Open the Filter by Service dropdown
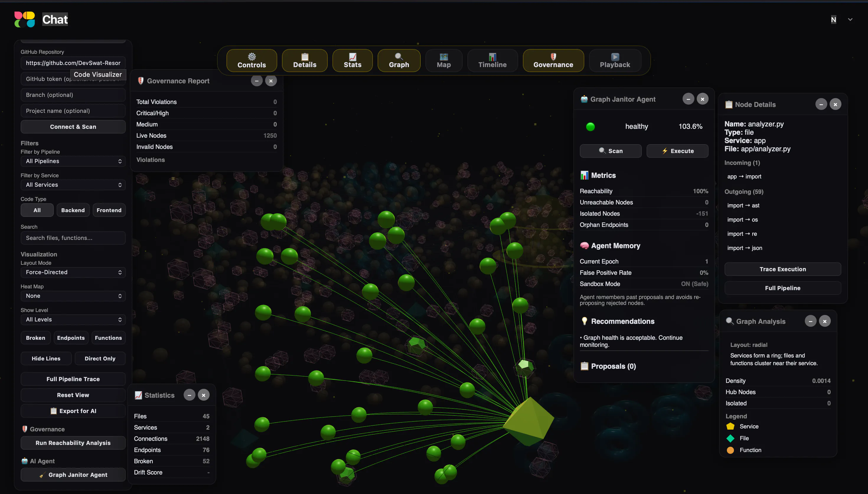Screen dimensions: 868x494 point(73,185)
